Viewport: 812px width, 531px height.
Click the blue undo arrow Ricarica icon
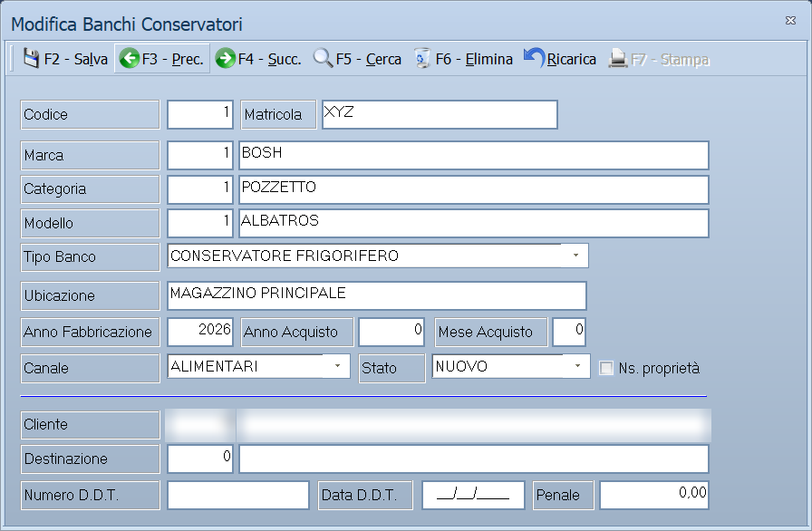tap(534, 57)
